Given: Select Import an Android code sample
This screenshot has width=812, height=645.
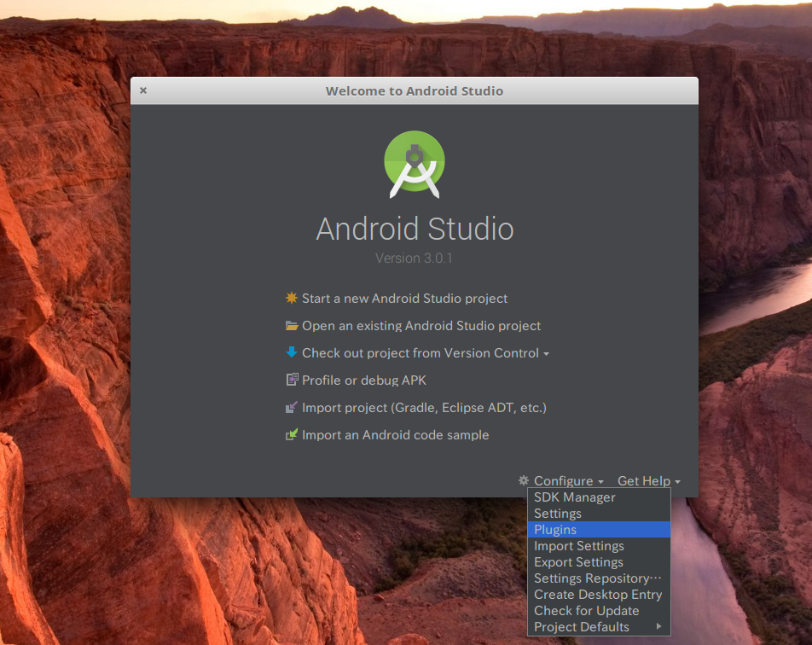Looking at the screenshot, I should [x=395, y=435].
